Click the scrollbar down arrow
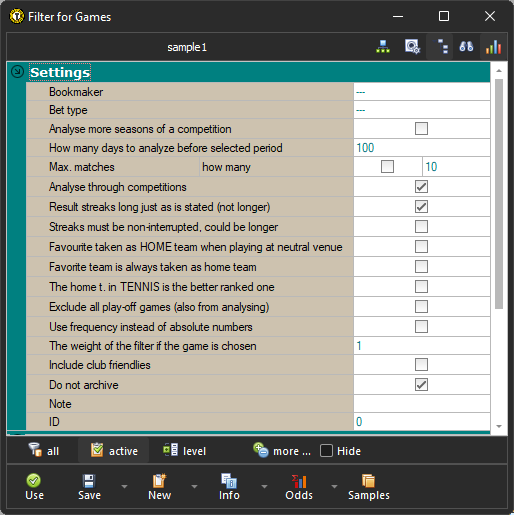The image size is (514, 515). tap(499, 426)
